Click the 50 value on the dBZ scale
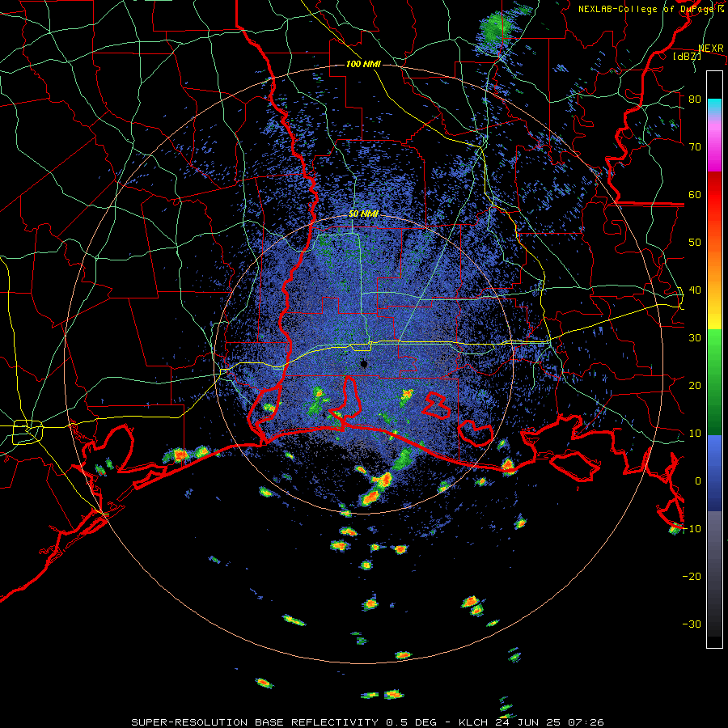728x728 pixels. (695, 243)
